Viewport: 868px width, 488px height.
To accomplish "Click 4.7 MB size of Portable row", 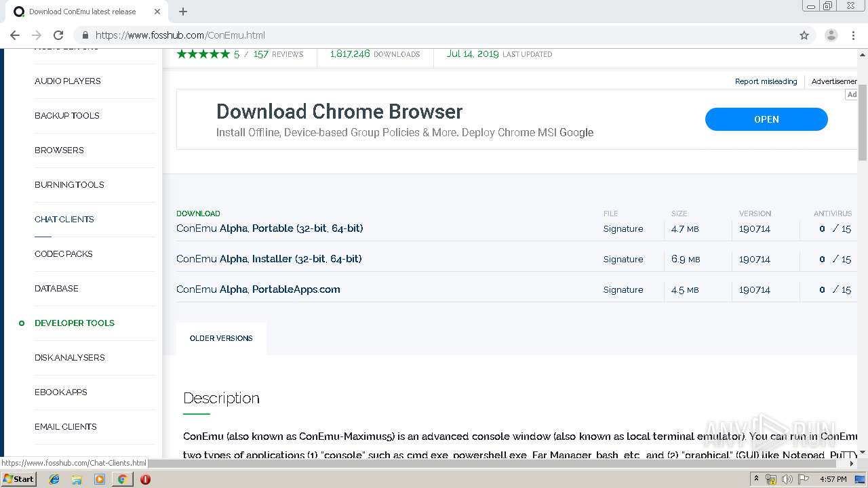I will 685,229.
